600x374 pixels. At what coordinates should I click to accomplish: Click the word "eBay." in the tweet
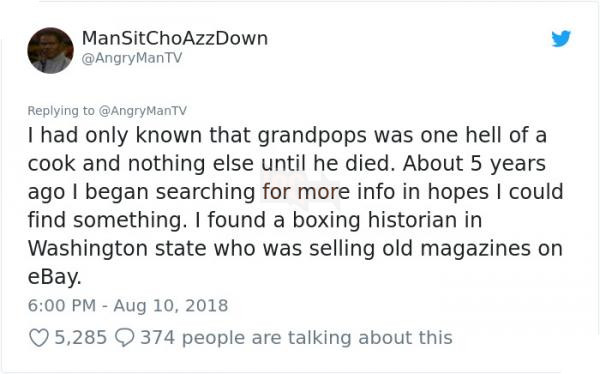click(55, 277)
